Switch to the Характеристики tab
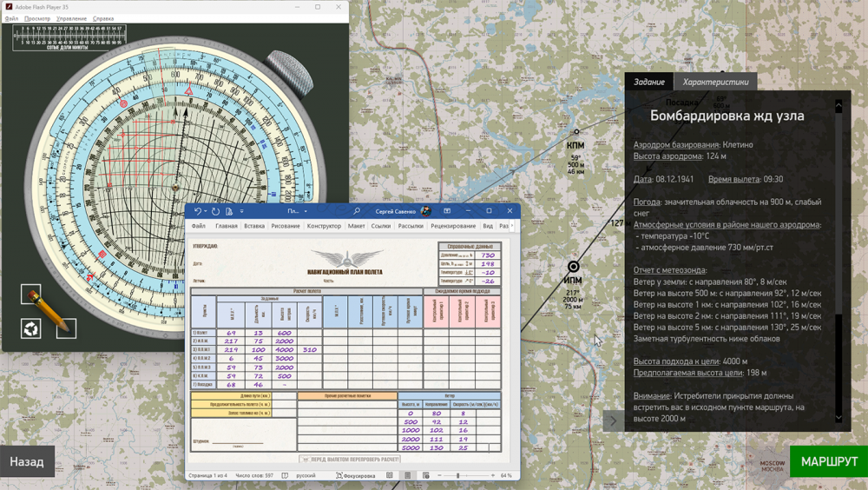This screenshot has height=490, width=868. click(715, 82)
